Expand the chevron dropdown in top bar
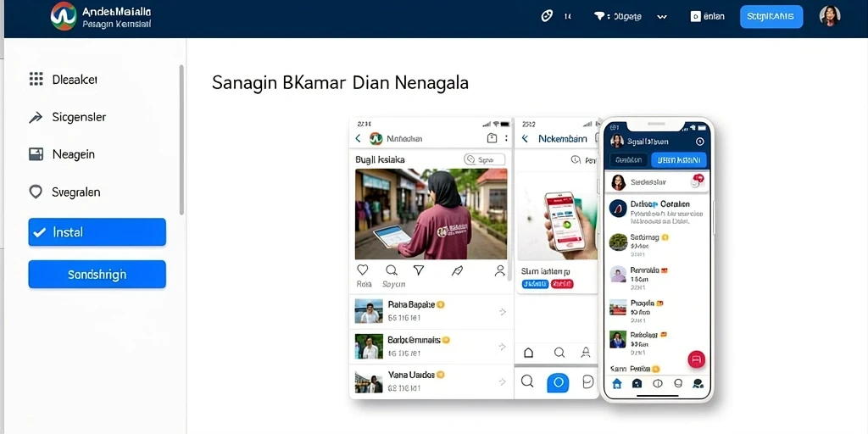 point(661,17)
